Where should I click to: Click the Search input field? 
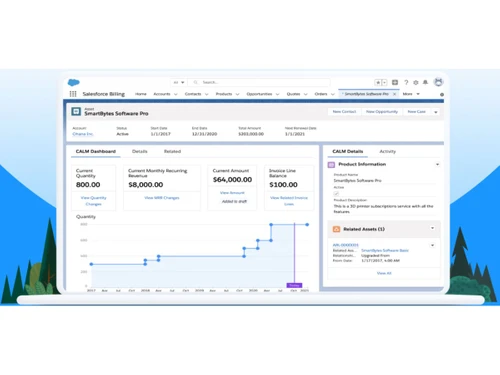pos(259,82)
